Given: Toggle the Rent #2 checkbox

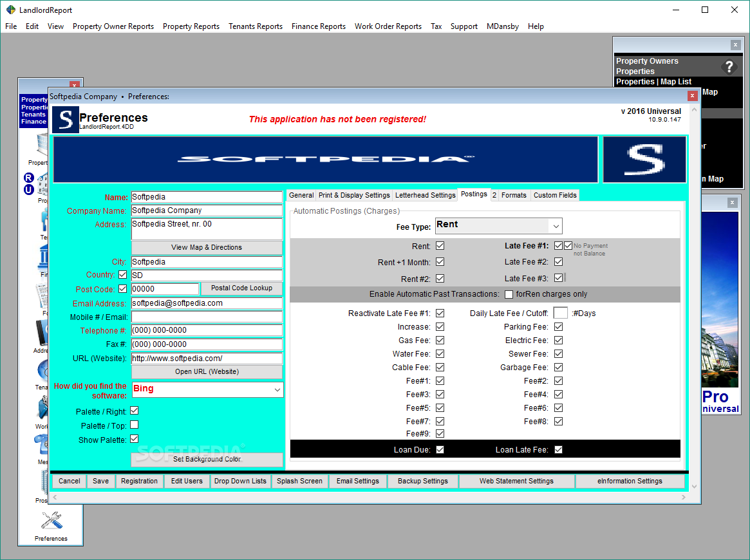Looking at the screenshot, I should click(x=440, y=278).
